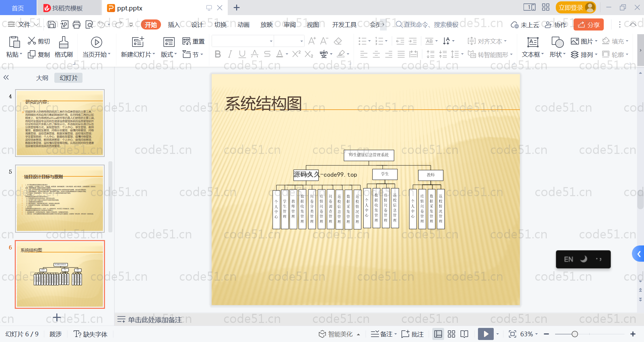Redo the last action
The image size is (644, 342).
coord(119,24)
